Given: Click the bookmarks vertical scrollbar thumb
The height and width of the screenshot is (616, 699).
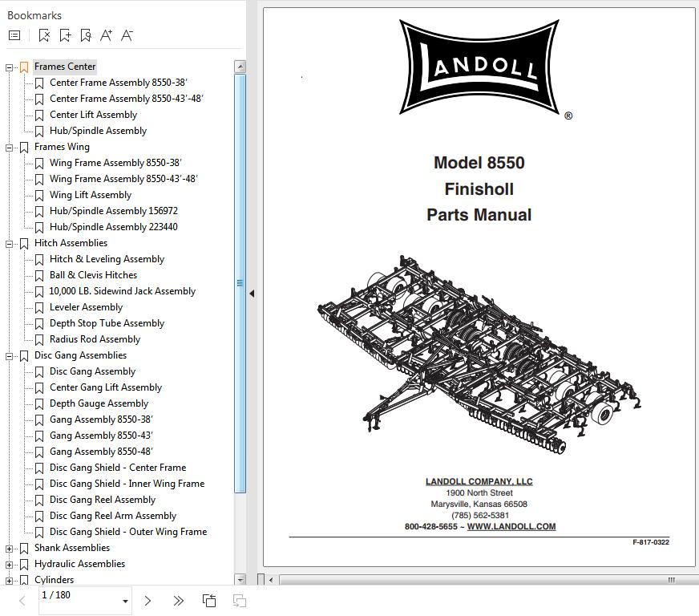Looking at the screenshot, I should 240,283.
